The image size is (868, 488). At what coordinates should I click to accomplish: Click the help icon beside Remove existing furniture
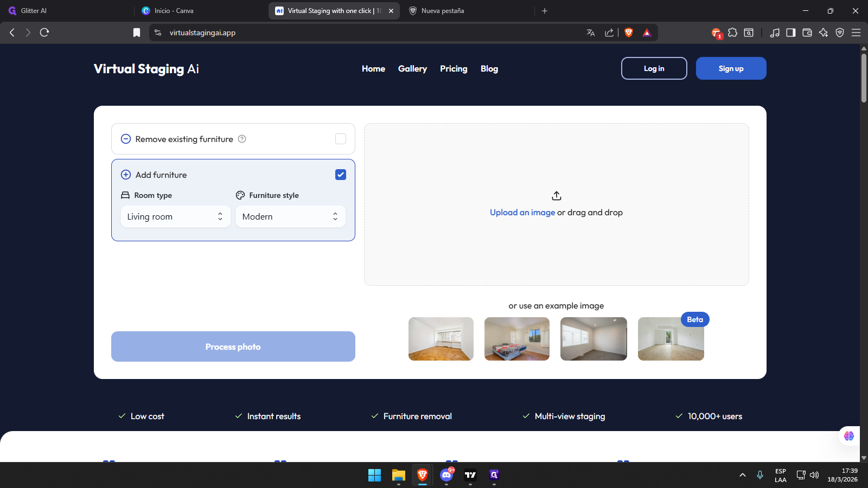(x=242, y=139)
